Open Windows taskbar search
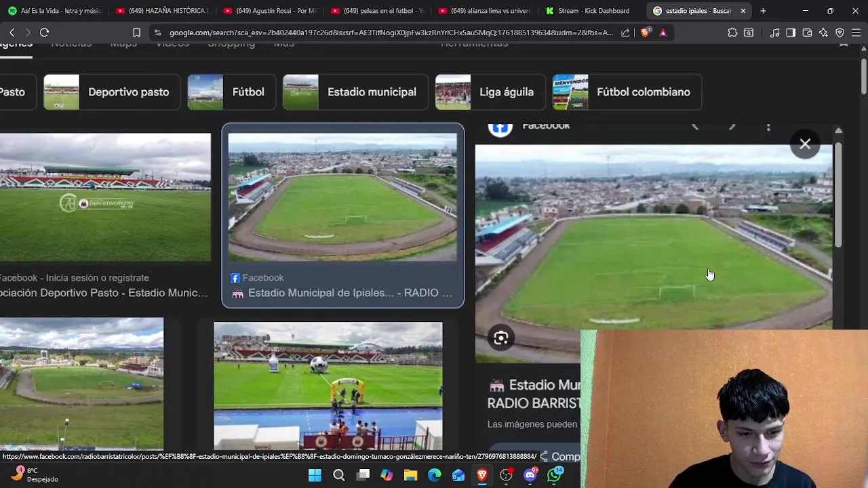This screenshot has width=868, height=488. 339,475
